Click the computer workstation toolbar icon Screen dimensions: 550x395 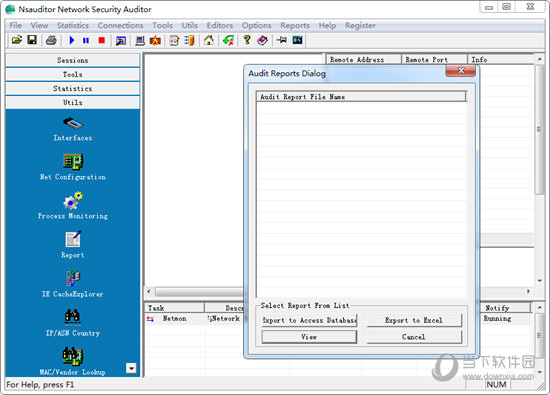(x=140, y=41)
